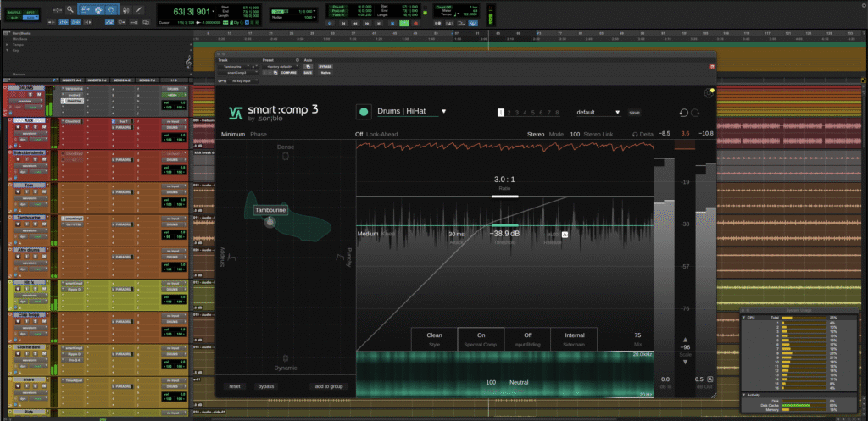868x421 pixels.
Task: Select the Punchy character icon
Action: pyautogui.click(x=342, y=256)
